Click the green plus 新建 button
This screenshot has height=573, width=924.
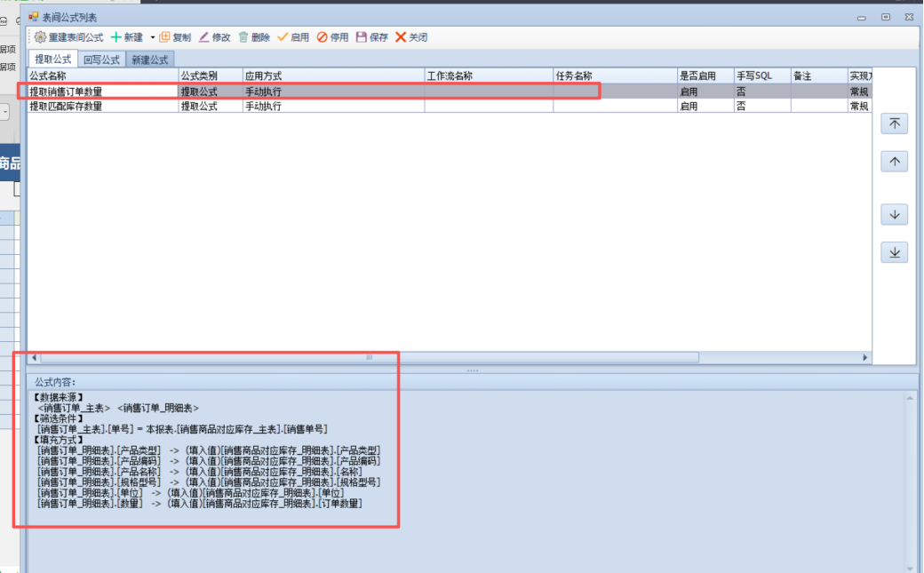click(126, 37)
